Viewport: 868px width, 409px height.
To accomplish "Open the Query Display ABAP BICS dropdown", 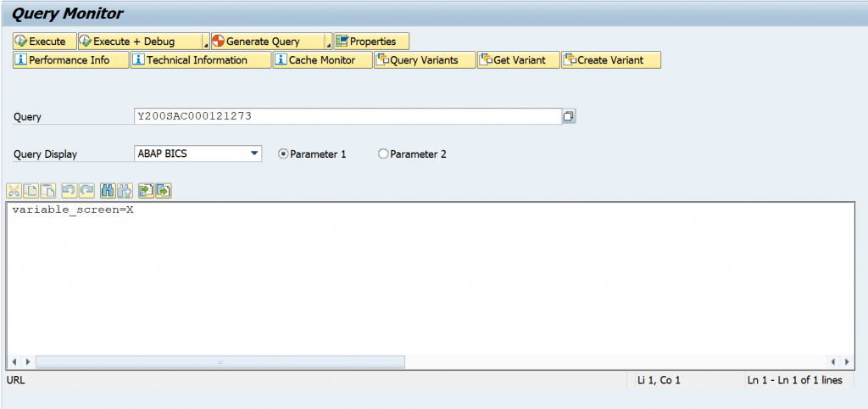I will (x=198, y=154).
